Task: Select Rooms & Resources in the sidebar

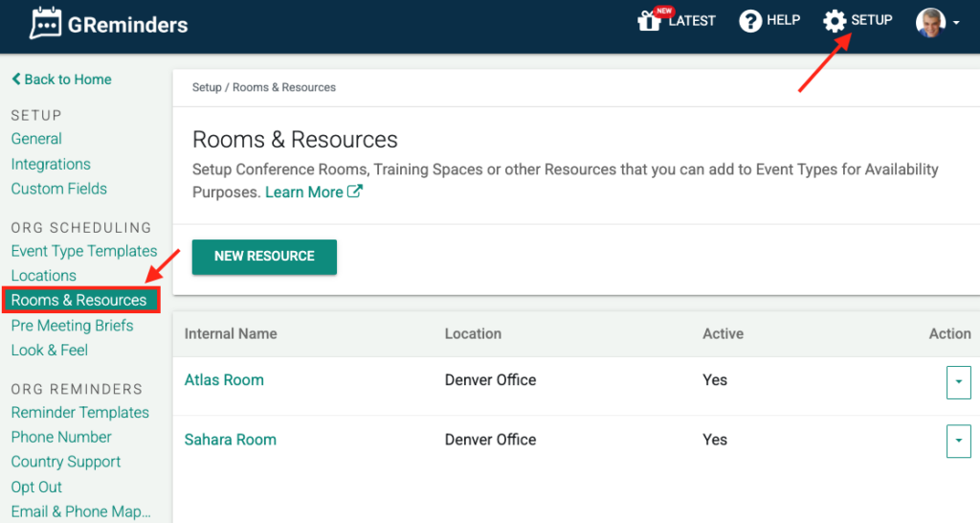Action: [x=79, y=301]
